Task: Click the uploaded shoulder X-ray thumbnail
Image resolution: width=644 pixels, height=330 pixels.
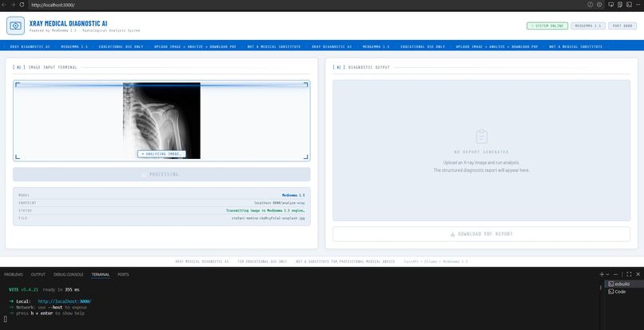Action: 161,121
